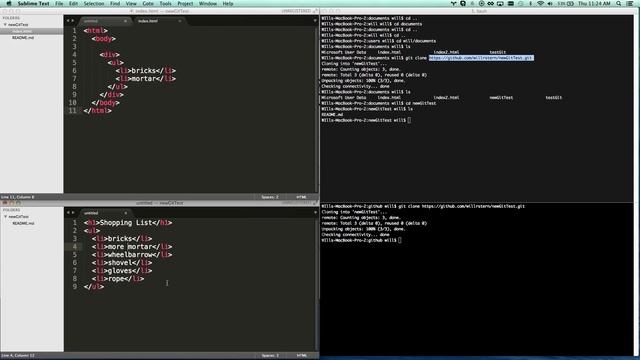Close the index.html tab in the top editor

180,21
